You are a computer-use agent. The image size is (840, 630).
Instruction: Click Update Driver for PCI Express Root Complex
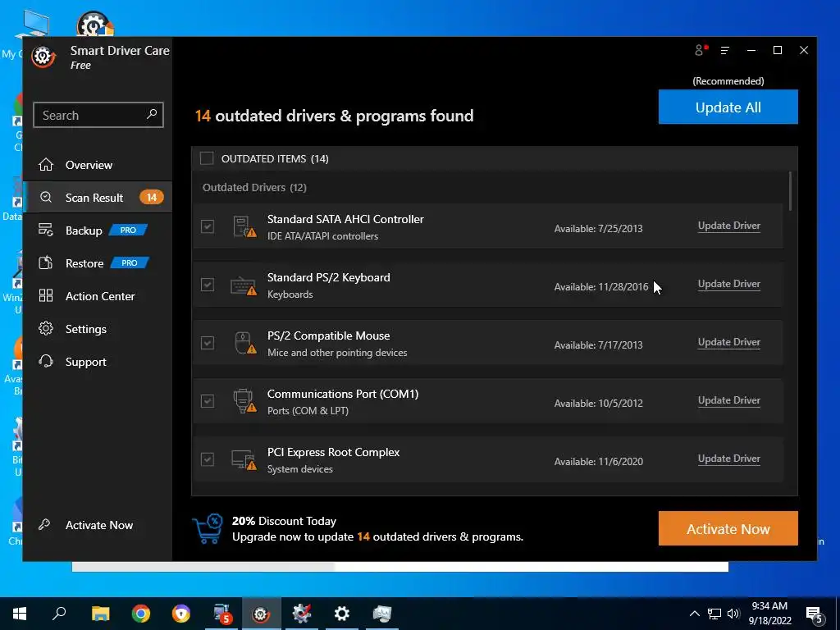coord(728,459)
